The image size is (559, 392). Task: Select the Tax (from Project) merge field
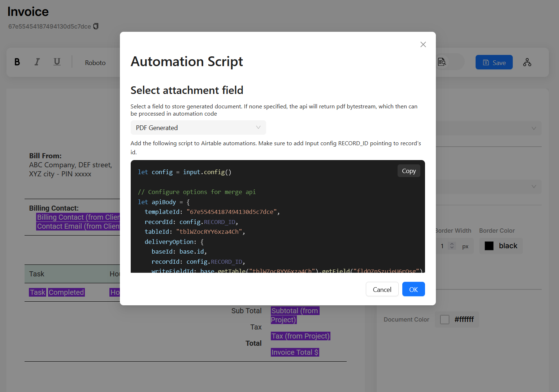tap(300, 336)
